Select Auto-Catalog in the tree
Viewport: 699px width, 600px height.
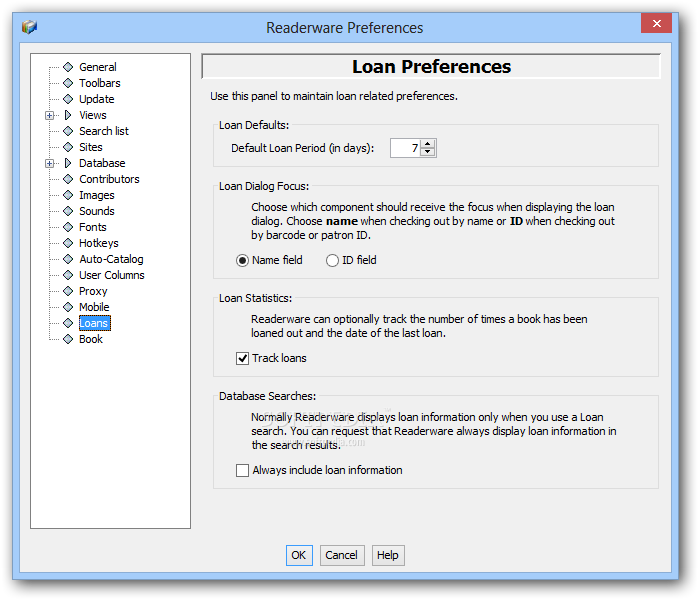click(x=111, y=259)
